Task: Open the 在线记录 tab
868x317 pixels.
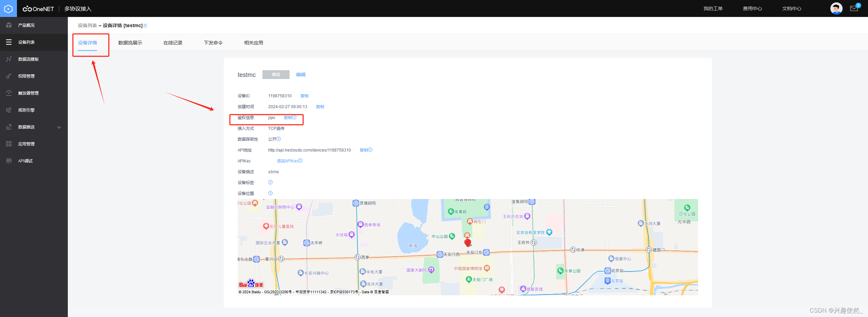Action: (173, 43)
